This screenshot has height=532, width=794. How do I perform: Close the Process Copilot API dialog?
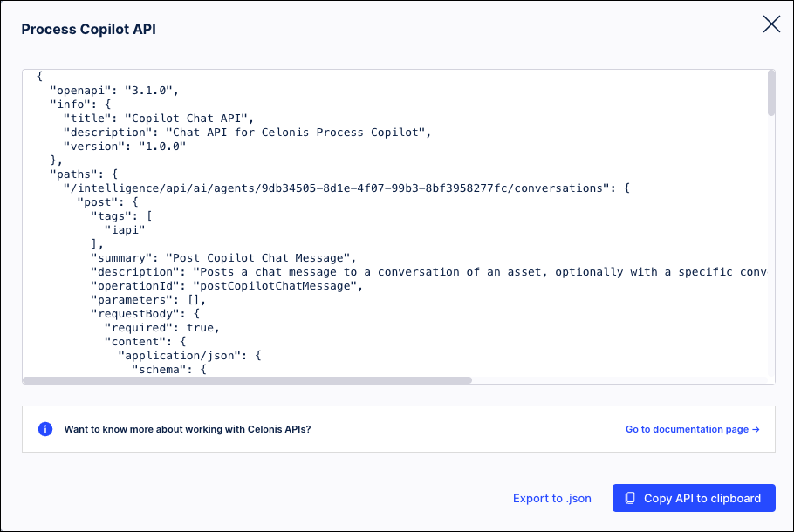(x=771, y=24)
